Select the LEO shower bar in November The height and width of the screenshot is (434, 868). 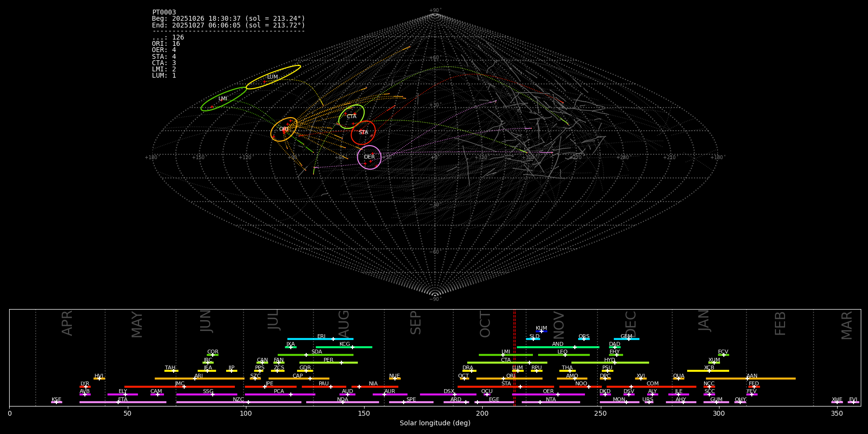click(x=564, y=355)
